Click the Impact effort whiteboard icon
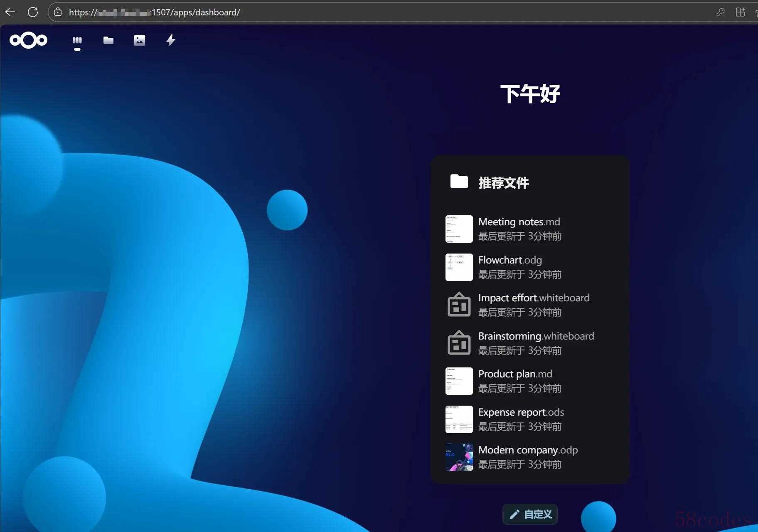 point(459,305)
